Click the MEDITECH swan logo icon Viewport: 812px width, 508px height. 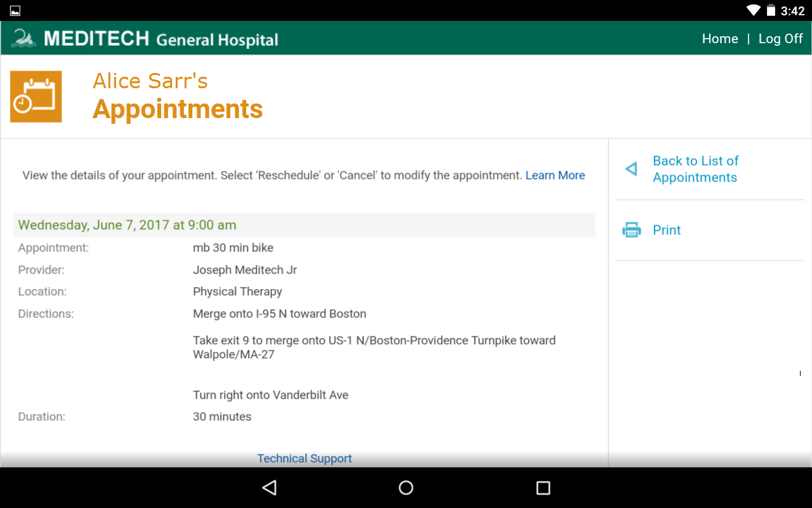tap(24, 38)
